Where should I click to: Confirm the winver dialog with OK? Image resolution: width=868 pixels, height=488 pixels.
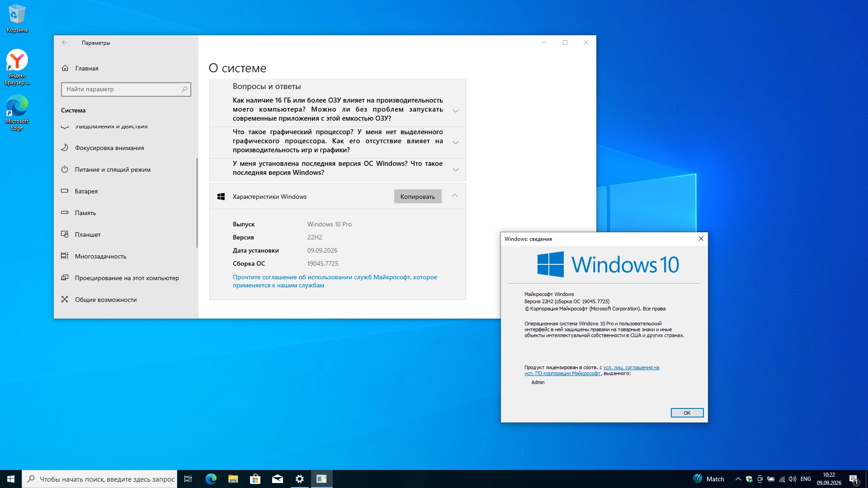[687, 413]
